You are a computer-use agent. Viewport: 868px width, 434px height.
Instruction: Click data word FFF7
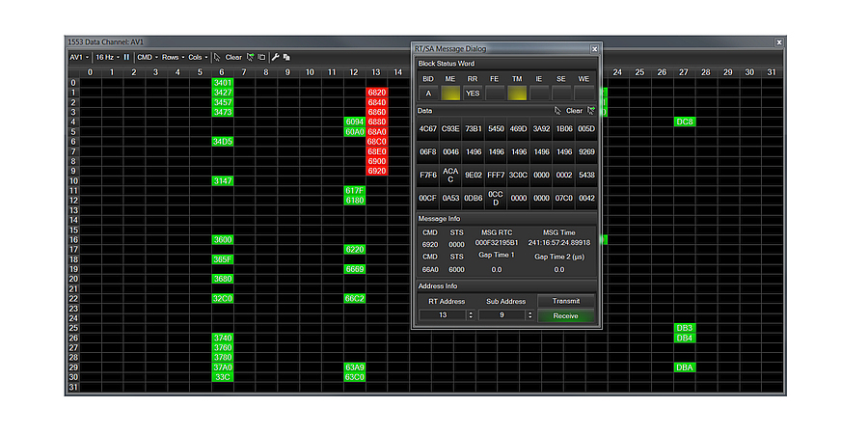(496, 175)
